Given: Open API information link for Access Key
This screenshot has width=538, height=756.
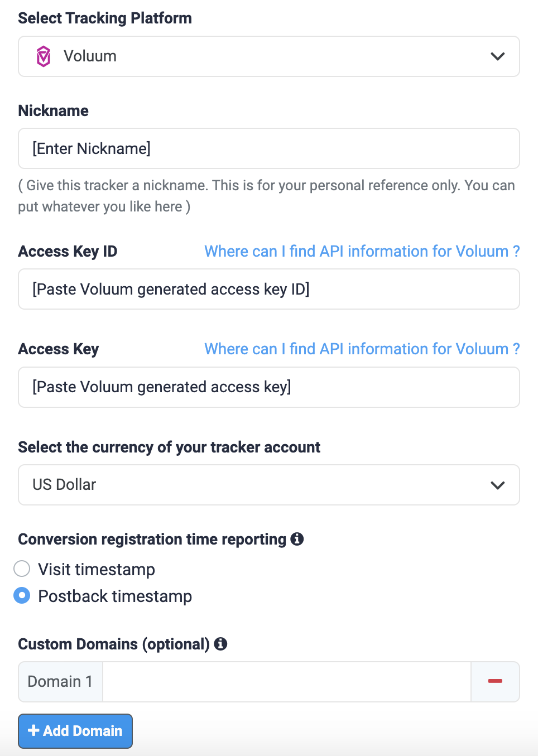Looking at the screenshot, I should (x=362, y=349).
